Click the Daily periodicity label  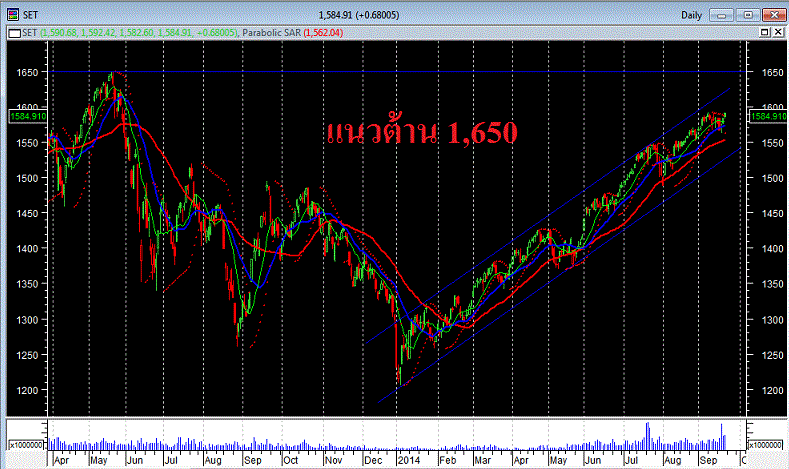(x=691, y=15)
